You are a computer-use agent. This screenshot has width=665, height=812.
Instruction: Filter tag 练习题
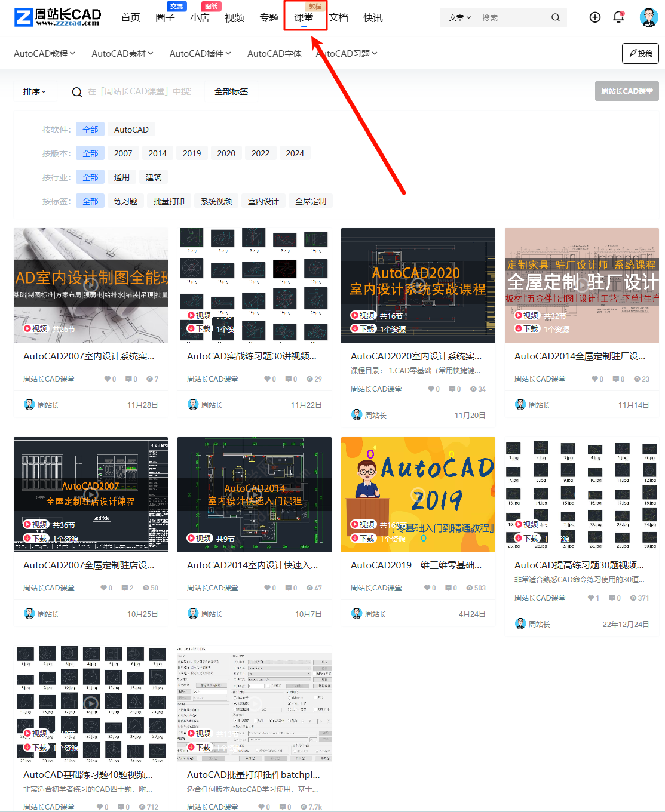pos(126,201)
